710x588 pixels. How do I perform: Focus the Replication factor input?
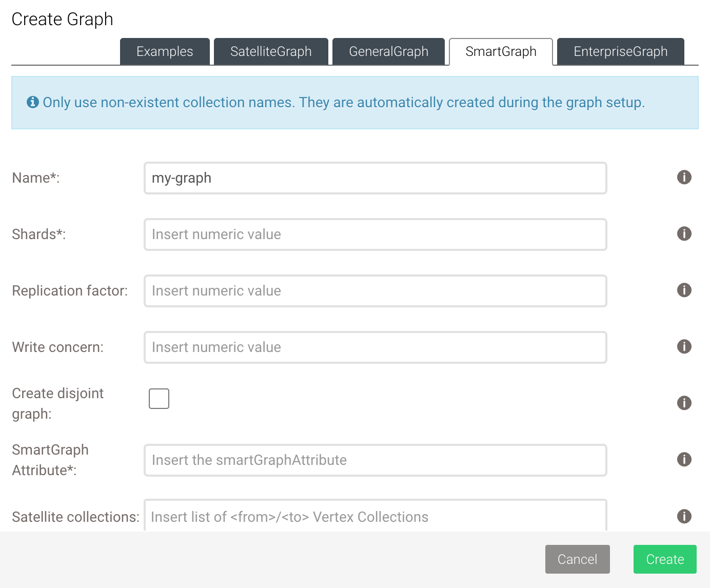[376, 291]
